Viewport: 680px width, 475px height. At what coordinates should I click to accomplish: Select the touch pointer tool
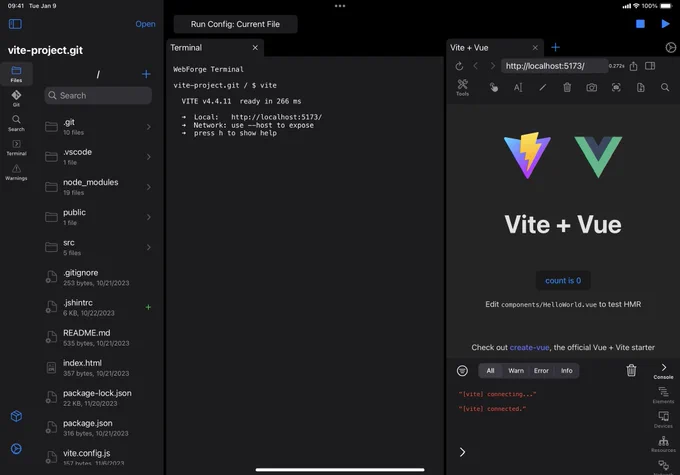point(494,88)
